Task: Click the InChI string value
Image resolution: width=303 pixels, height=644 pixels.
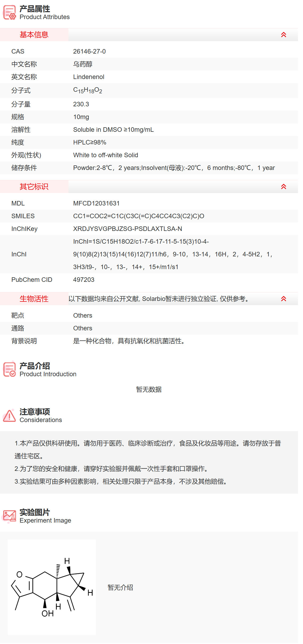Action: coord(173,254)
